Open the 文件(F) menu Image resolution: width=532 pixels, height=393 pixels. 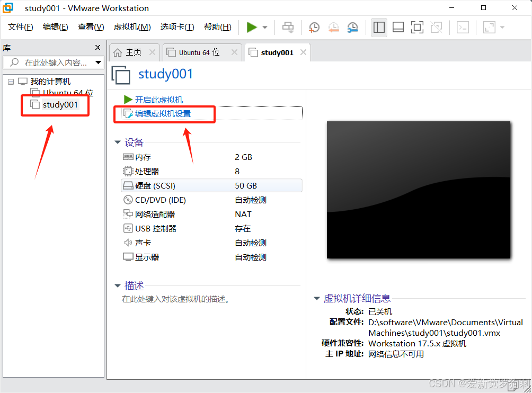pyautogui.click(x=20, y=27)
